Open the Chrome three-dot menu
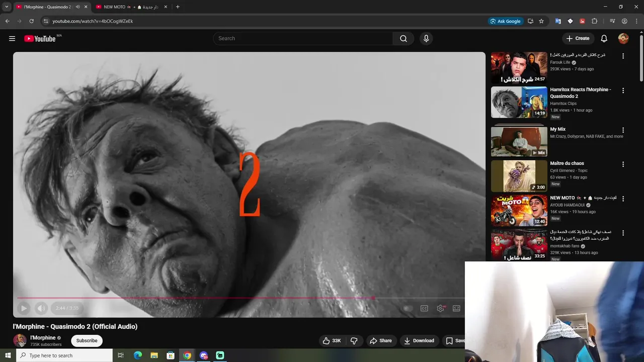 (x=636, y=21)
